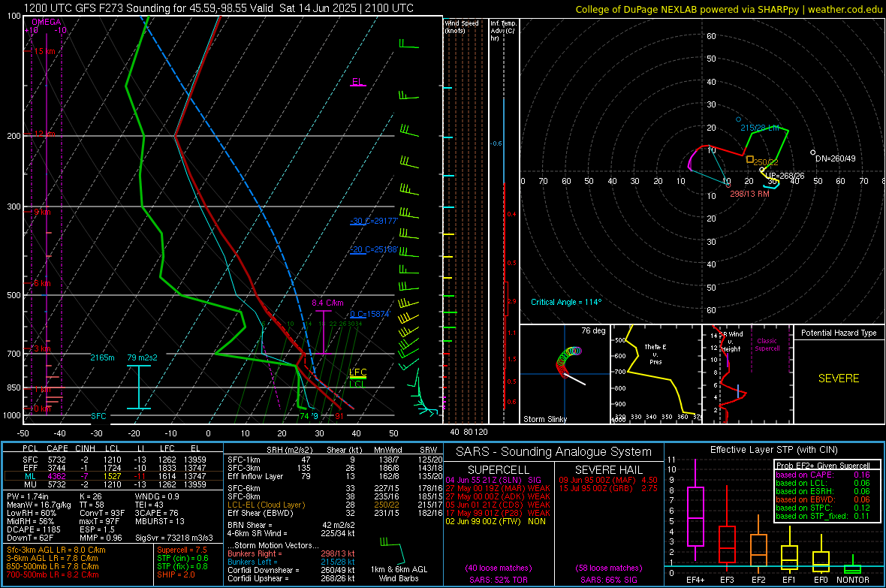This screenshot has width=886, height=588.
Task: Select the highlighted ML parcel row
Action: (x=113, y=476)
